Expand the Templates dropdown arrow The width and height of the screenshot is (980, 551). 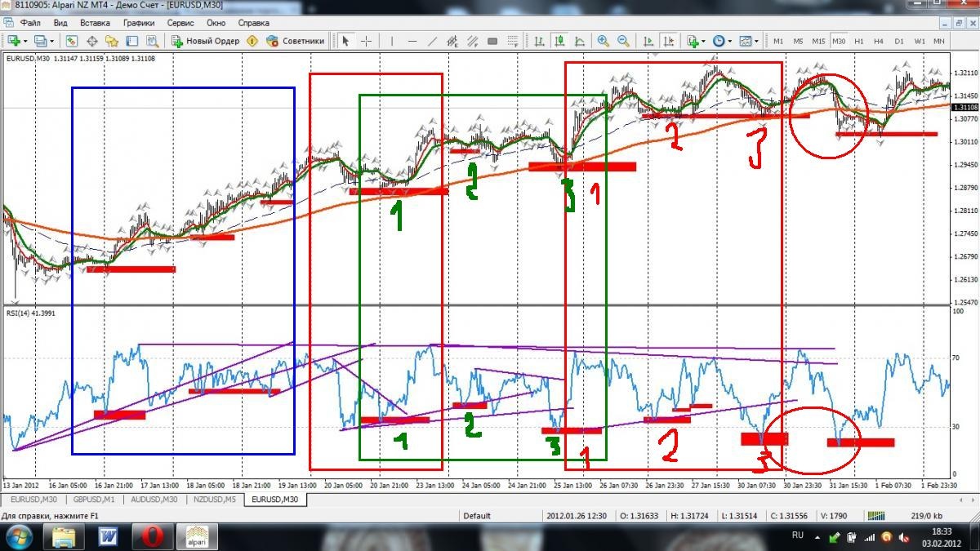(x=757, y=41)
